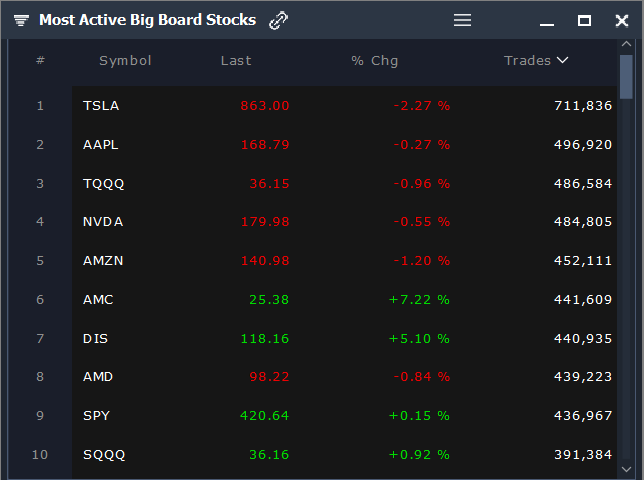Select the AMZN symbol
Image resolution: width=644 pixels, height=480 pixels.
point(103,261)
